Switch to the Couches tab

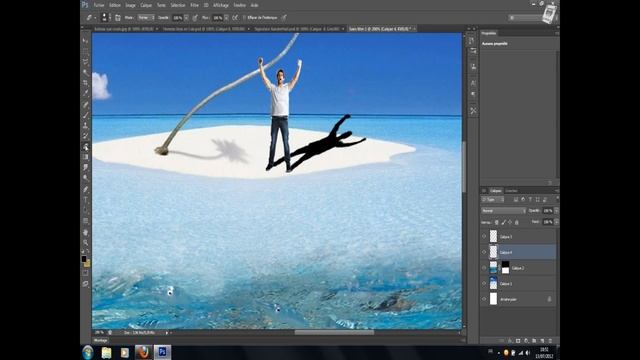(511, 191)
